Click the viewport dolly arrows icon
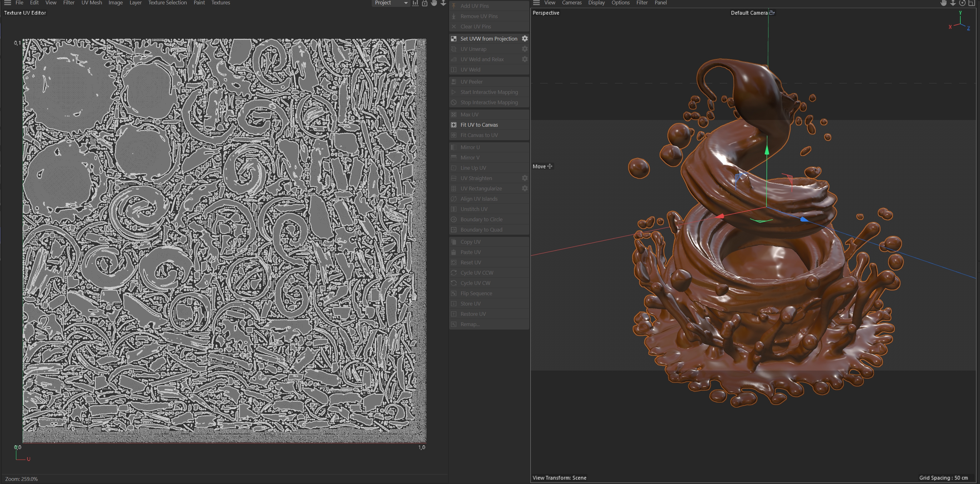This screenshot has width=980, height=484. (x=953, y=3)
